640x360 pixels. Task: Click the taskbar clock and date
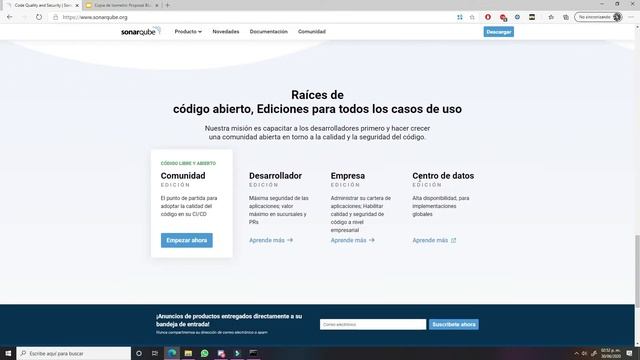tap(611, 353)
